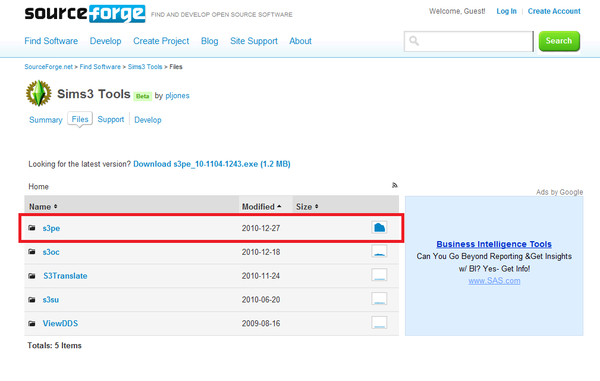Click the www.SAS.com ad link

(x=494, y=281)
